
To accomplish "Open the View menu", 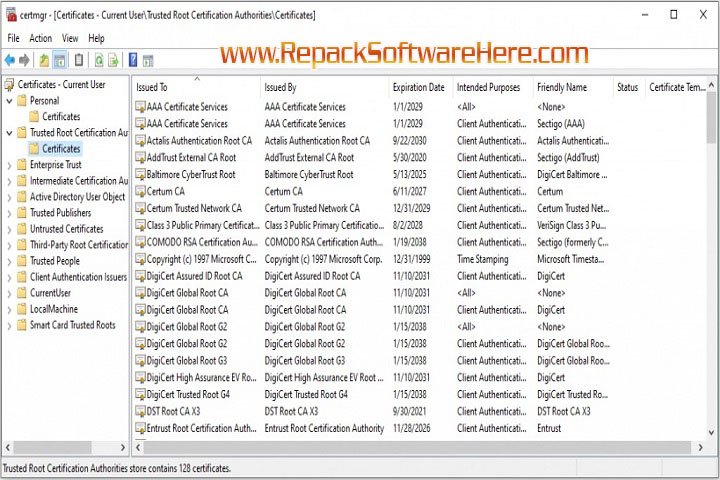I will tap(70, 38).
